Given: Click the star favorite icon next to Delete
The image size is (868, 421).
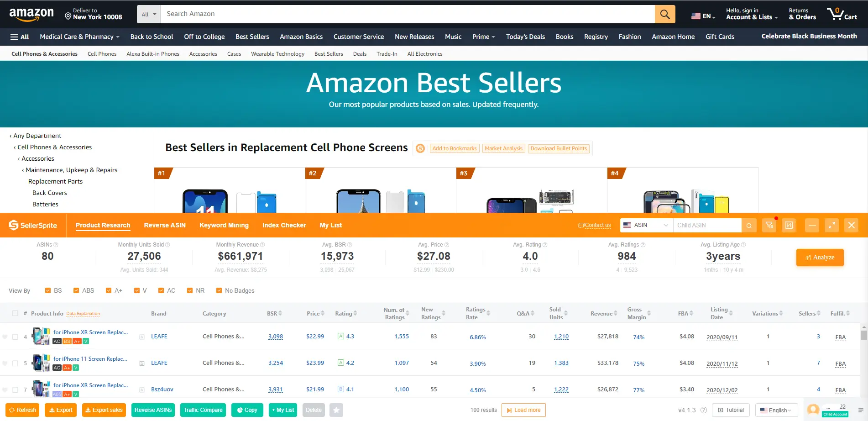Looking at the screenshot, I should [x=337, y=410].
